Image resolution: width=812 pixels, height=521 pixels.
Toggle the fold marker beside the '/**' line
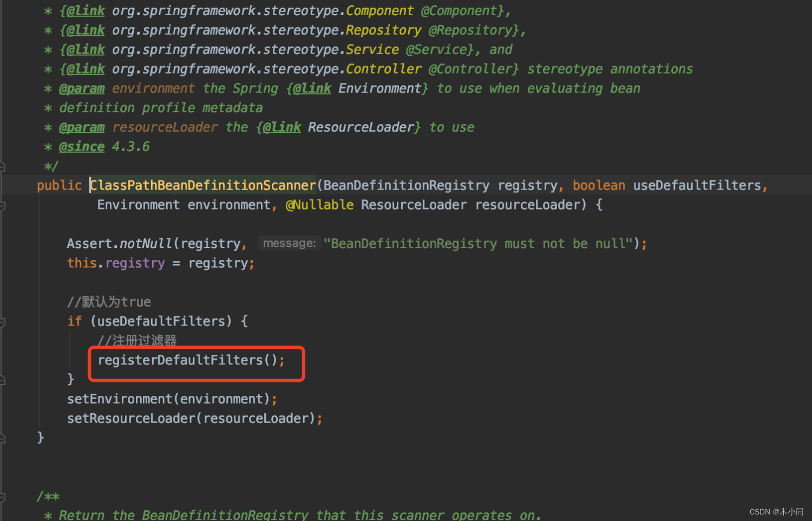(x=3, y=497)
